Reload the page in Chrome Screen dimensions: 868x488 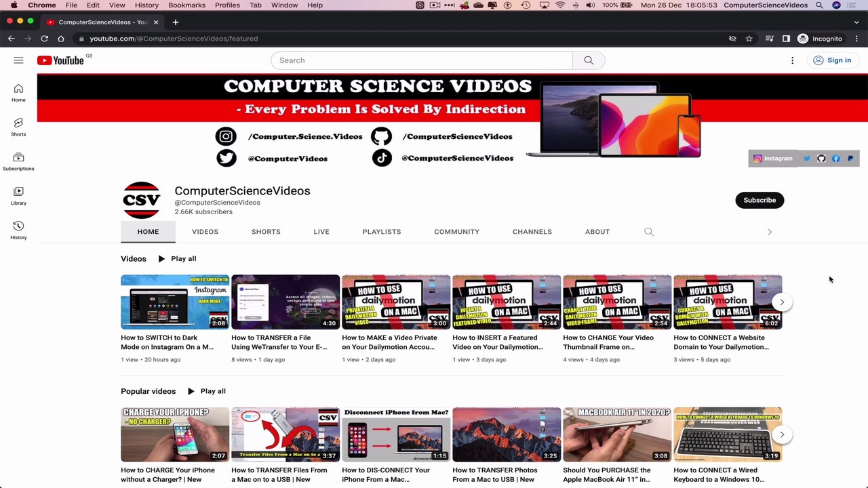click(44, 39)
